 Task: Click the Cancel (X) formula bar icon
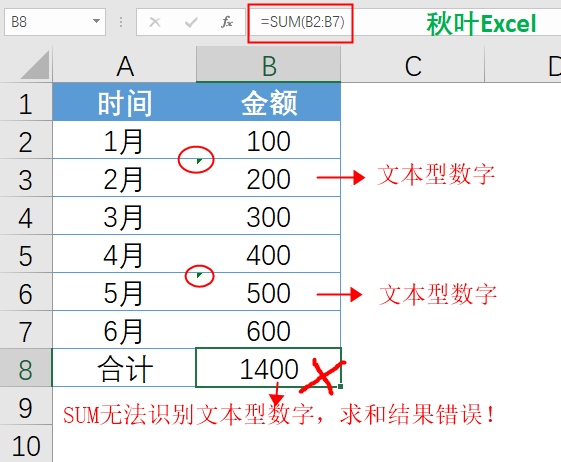click(x=155, y=22)
